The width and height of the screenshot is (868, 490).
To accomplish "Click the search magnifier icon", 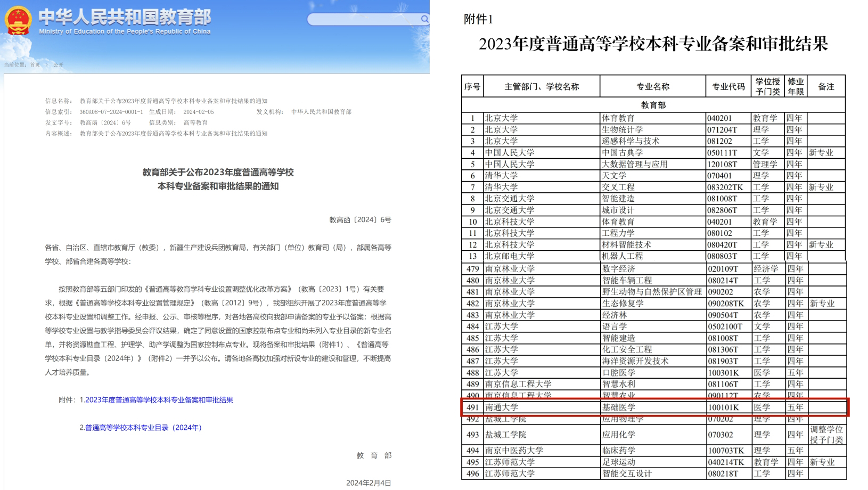I will [x=424, y=19].
